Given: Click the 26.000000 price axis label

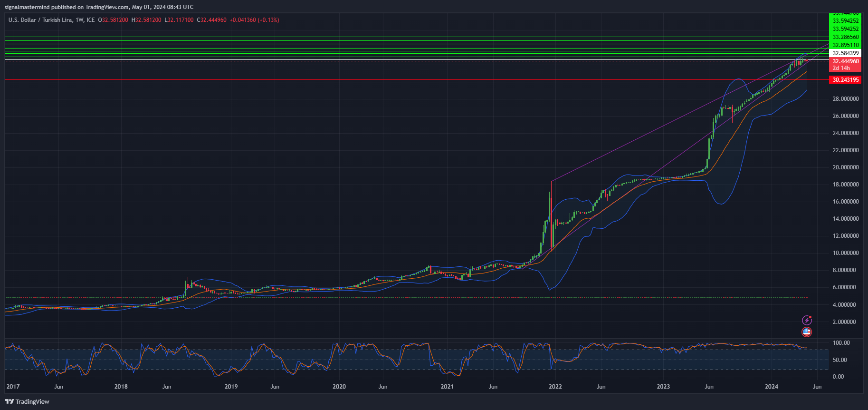Looking at the screenshot, I should 846,116.
